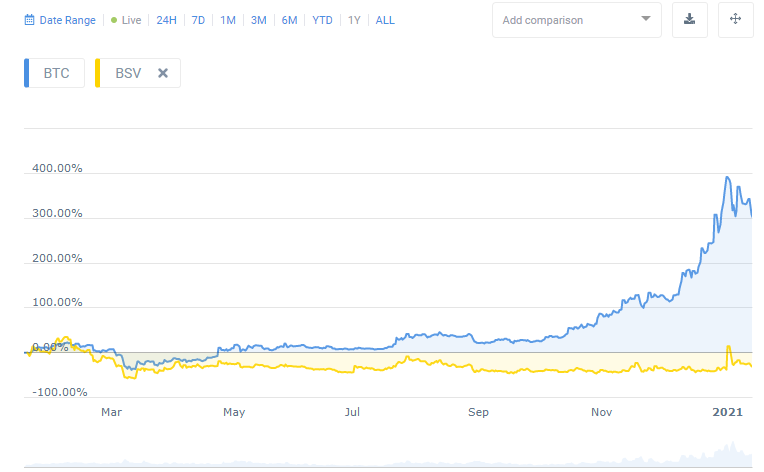Click the green Live indicator dot
764x472 pixels.
(114, 20)
